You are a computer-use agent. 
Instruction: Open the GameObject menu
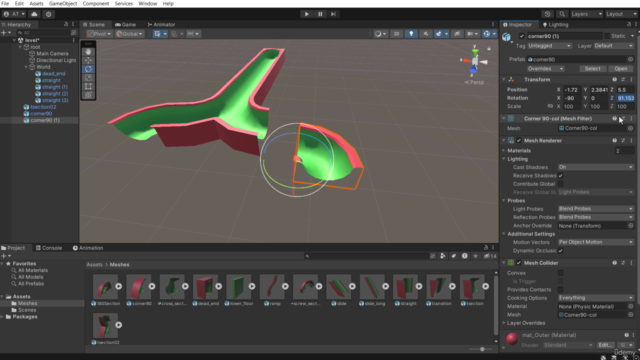pyautogui.click(x=63, y=4)
